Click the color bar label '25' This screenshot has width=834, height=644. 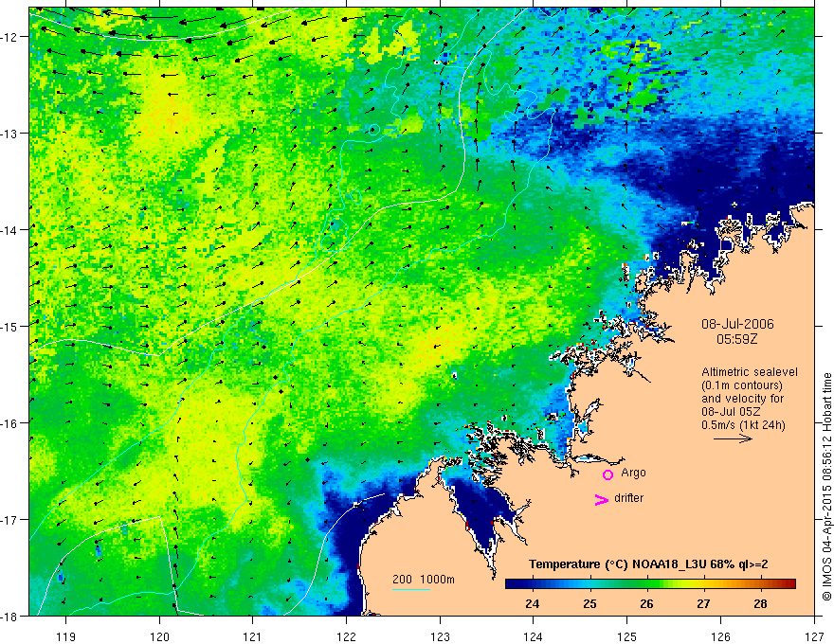[589, 603]
